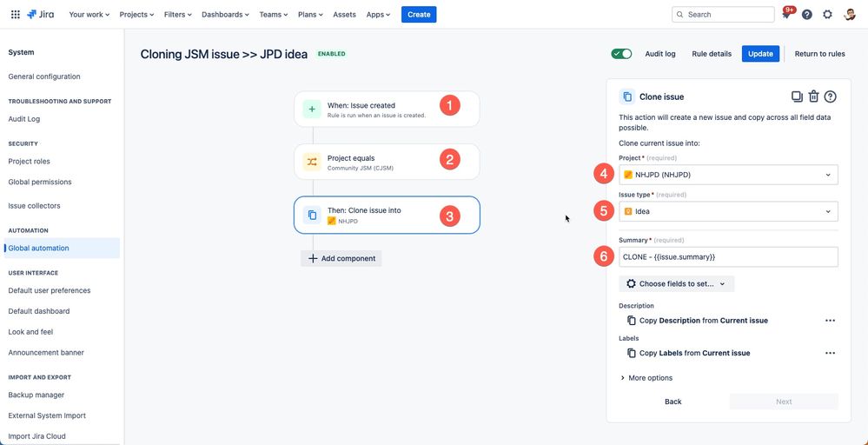The width and height of the screenshot is (868, 445).
Task: Open the Description field ellipsis menu
Action: tap(830, 321)
